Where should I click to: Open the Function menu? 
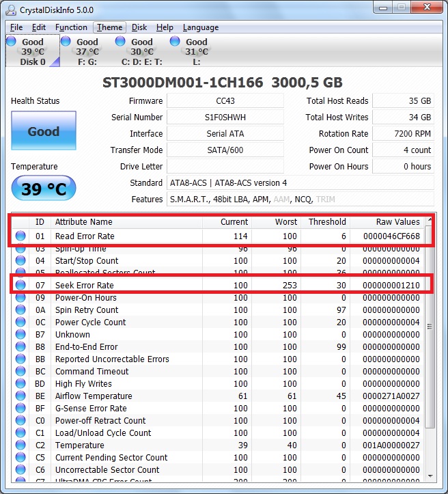pyautogui.click(x=71, y=27)
